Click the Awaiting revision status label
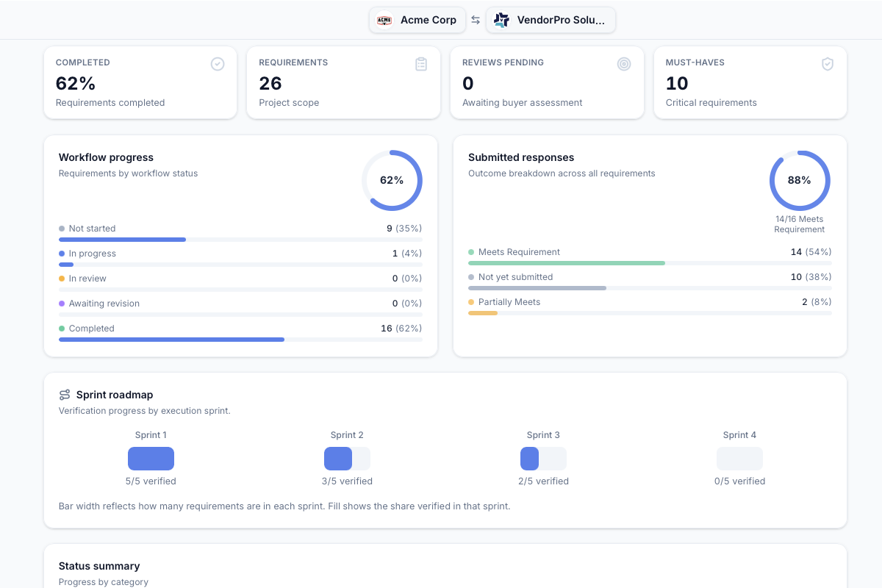The image size is (882, 588). (104, 304)
